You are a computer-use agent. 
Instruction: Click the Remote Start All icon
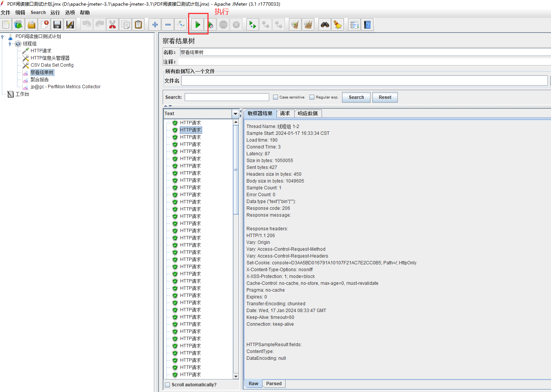(x=253, y=25)
